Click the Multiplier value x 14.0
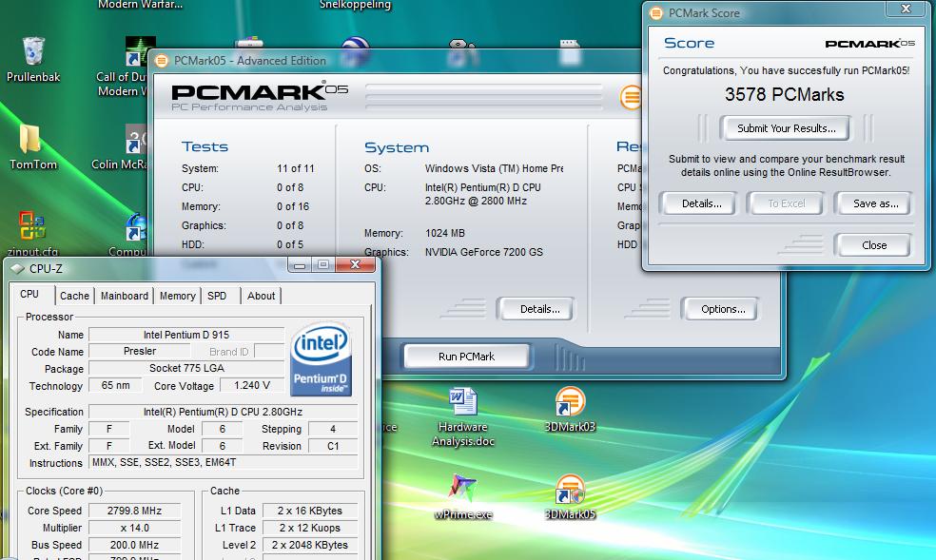The image size is (936, 560). pyautogui.click(x=134, y=528)
